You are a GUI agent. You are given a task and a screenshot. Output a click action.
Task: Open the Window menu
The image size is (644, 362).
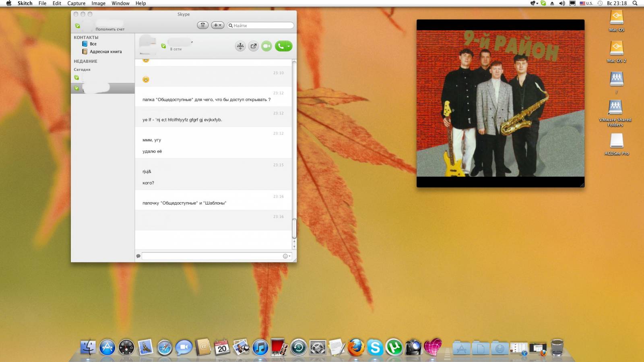[120, 3]
